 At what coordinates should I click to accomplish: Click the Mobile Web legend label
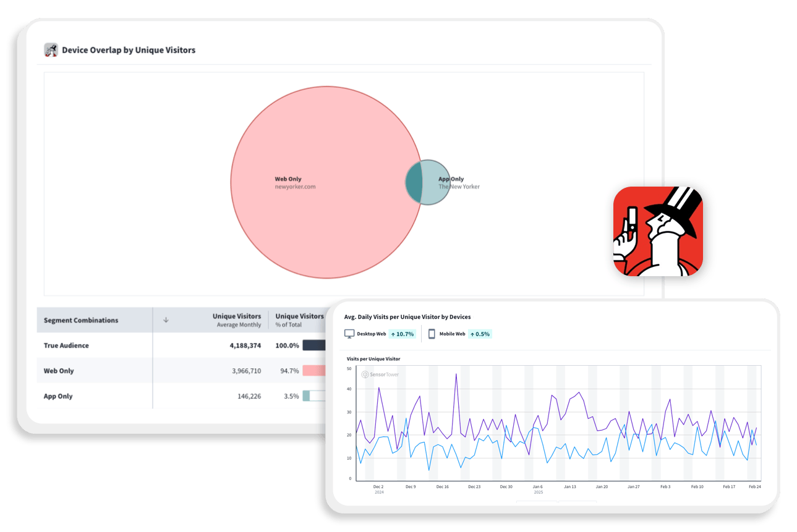coord(452,334)
